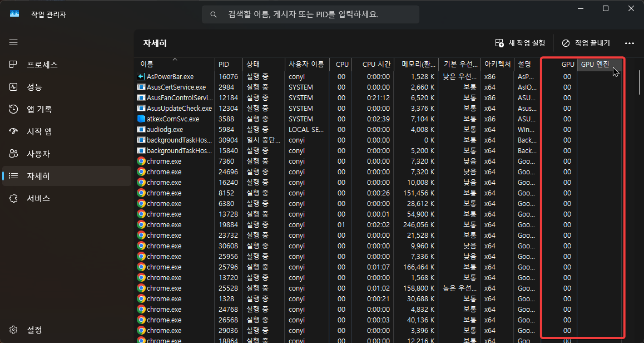This screenshot has width=644, height=343.
Task: Open the 성능 (Performance) panel
Action: tap(33, 87)
